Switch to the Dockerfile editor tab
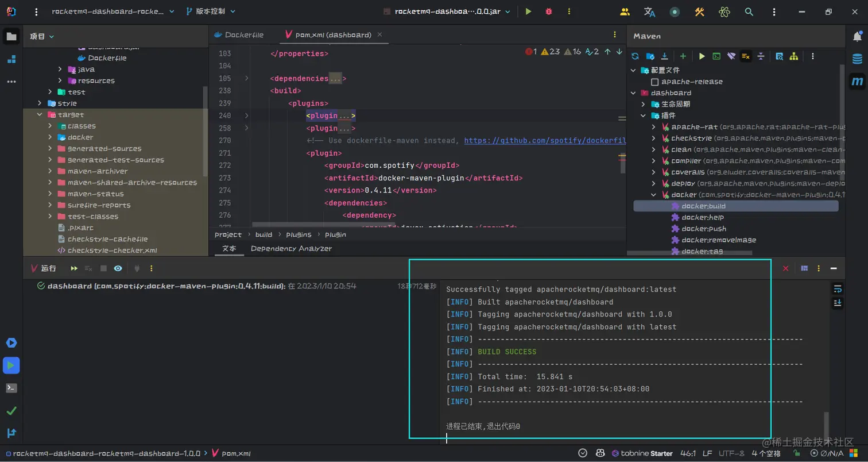This screenshot has height=462, width=868. [x=239, y=35]
